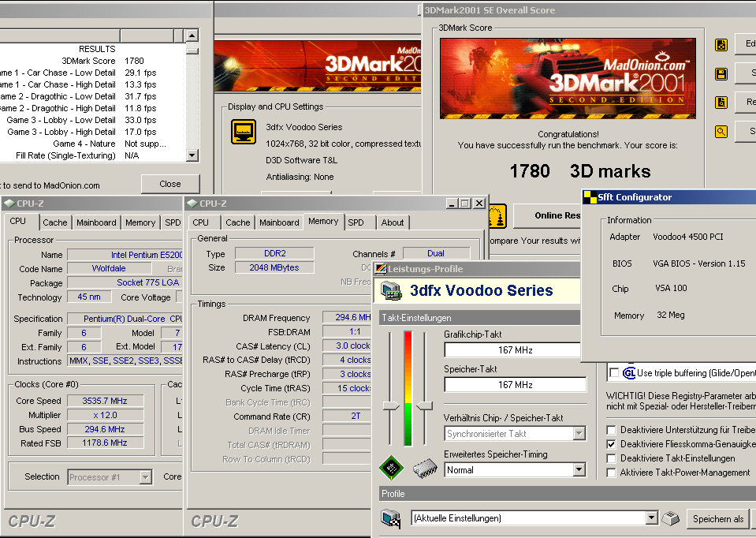The width and height of the screenshot is (756, 538).
Task: Click the monitor-with-flag icon in the Profile section
Action: point(391,518)
